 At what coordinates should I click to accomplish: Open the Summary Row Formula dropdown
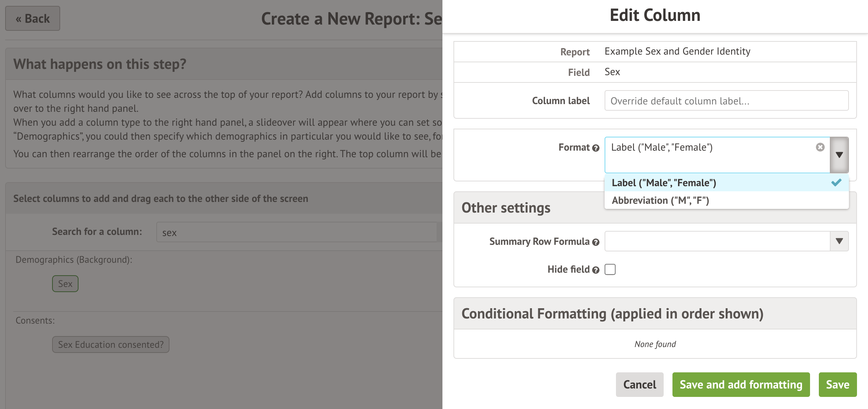[839, 241]
